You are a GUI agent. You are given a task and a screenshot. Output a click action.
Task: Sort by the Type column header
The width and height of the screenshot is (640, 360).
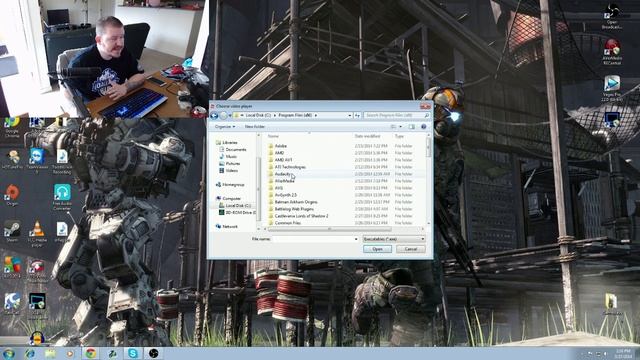(399, 136)
